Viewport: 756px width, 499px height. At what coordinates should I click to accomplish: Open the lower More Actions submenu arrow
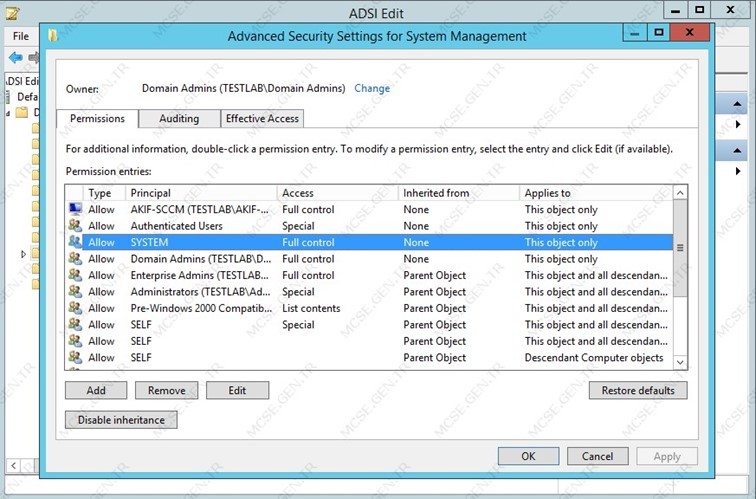coord(738,171)
